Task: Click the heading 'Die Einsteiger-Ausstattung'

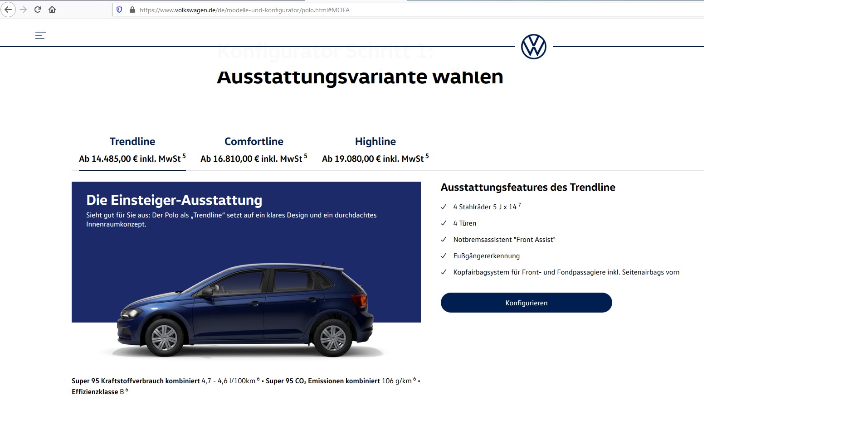Action: tap(174, 200)
